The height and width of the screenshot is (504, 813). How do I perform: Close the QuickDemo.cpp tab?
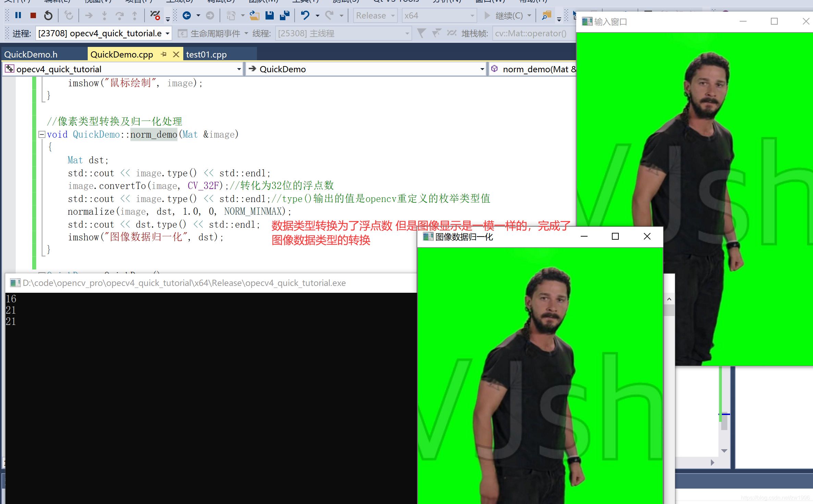pyautogui.click(x=176, y=54)
